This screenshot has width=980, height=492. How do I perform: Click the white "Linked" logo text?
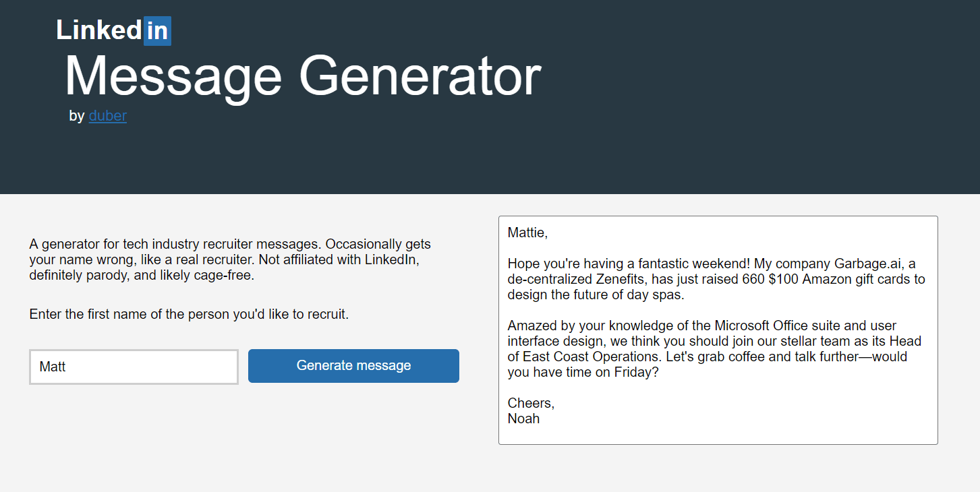pos(99,30)
